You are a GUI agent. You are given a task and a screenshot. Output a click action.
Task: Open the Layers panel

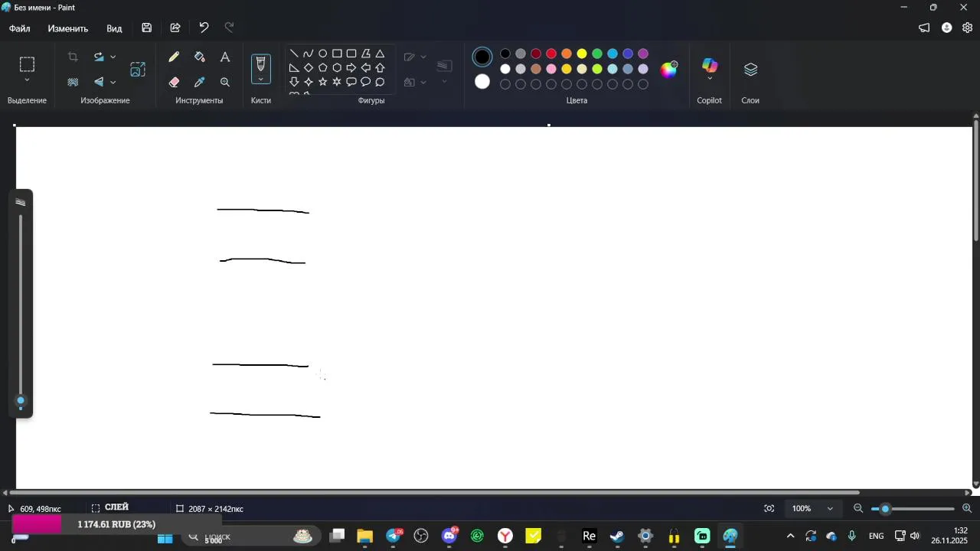(x=750, y=70)
